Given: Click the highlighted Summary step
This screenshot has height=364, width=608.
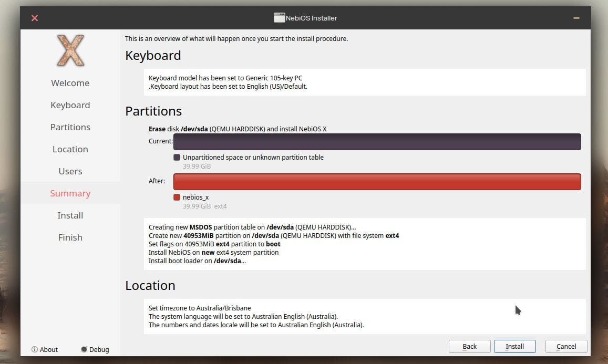Looking at the screenshot, I should (70, 193).
